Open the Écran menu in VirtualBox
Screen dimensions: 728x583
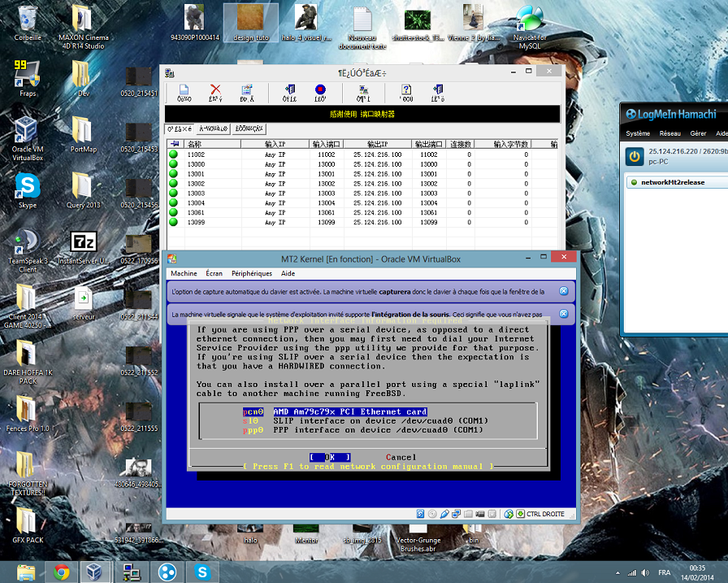point(214,274)
